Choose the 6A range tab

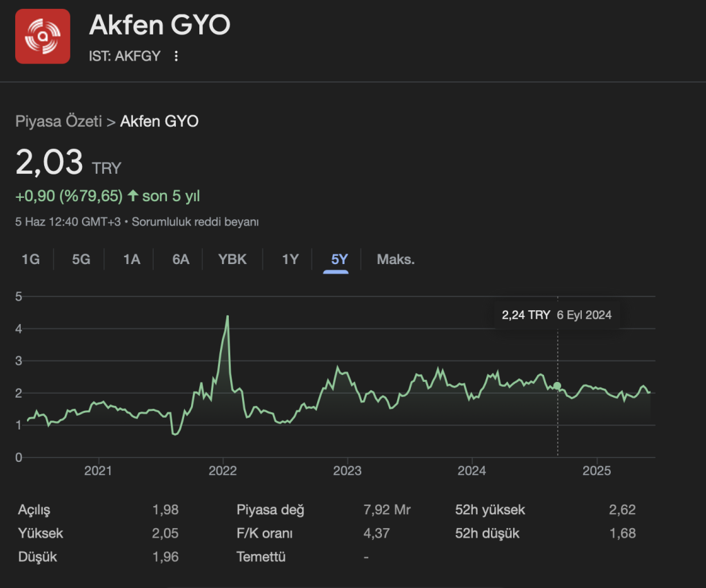(x=181, y=260)
